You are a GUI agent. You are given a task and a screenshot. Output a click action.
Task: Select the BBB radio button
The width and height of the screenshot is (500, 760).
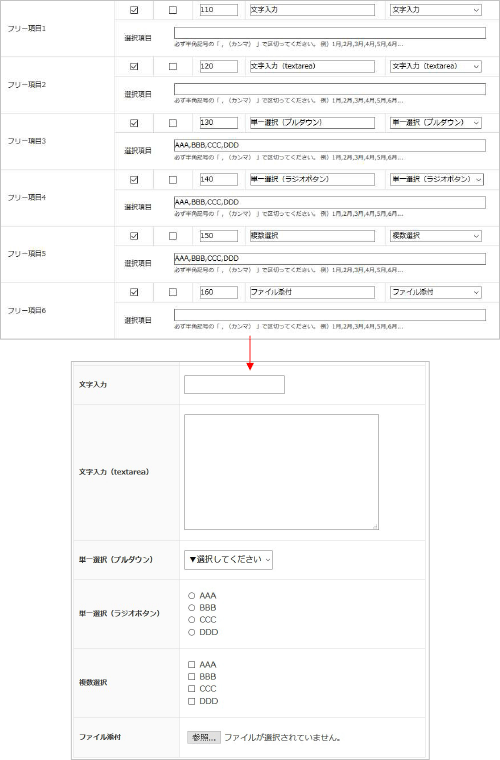click(191, 608)
